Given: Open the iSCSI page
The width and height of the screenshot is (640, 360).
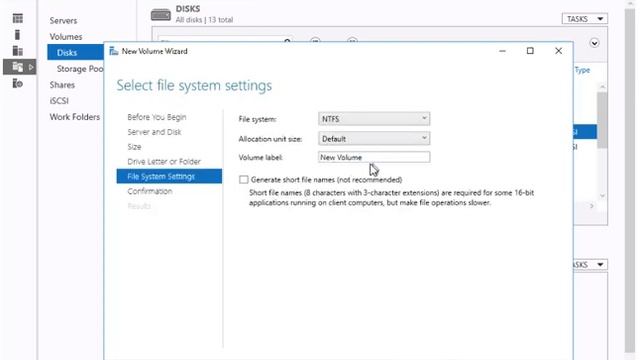Looking at the screenshot, I should pos(59,101).
